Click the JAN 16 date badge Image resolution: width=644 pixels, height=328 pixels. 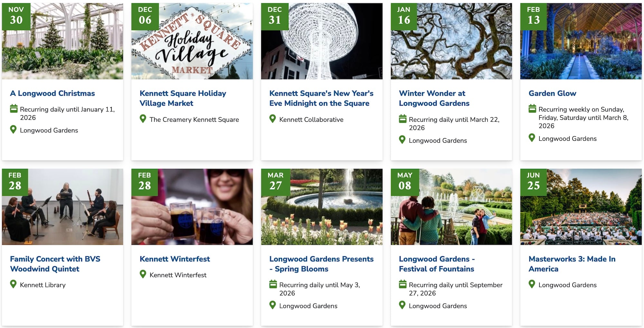404,16
